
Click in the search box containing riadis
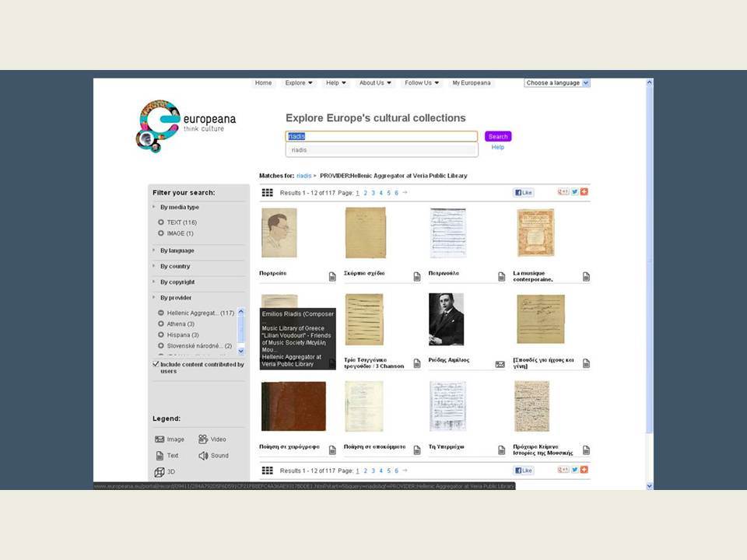381,136
